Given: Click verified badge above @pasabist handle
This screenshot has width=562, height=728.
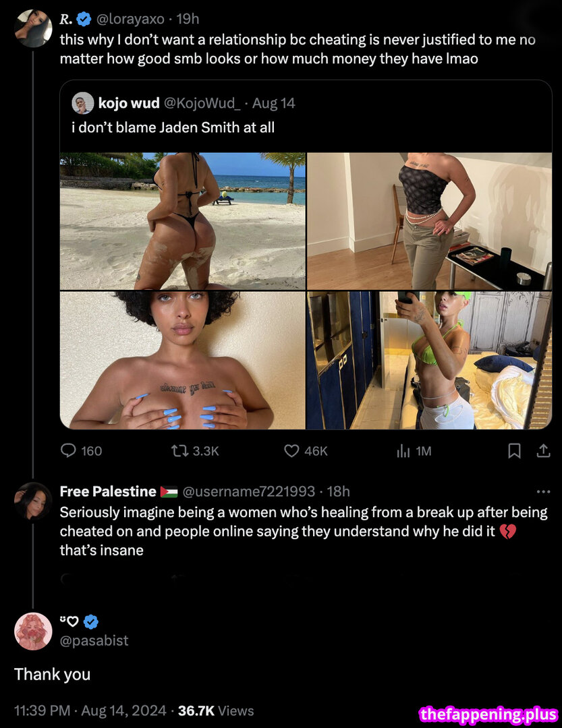Looking at the screenshot, I should click(x=91, y=621).
